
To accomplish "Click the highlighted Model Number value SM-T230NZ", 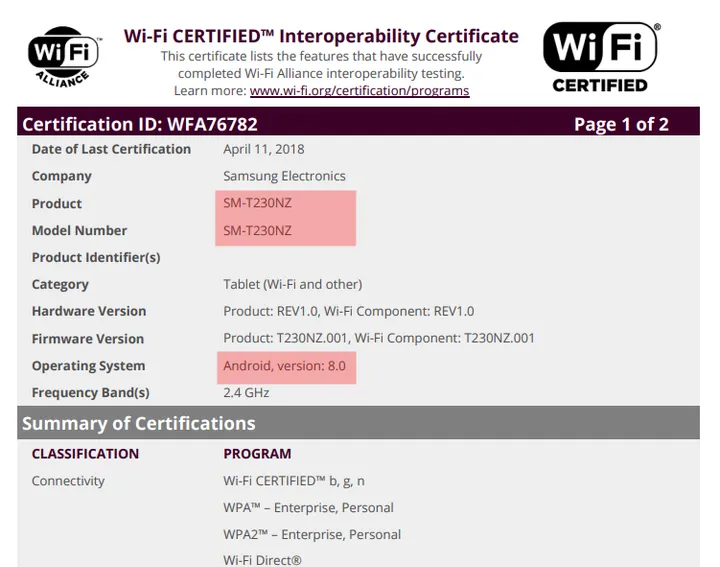I will coord(258,230).
